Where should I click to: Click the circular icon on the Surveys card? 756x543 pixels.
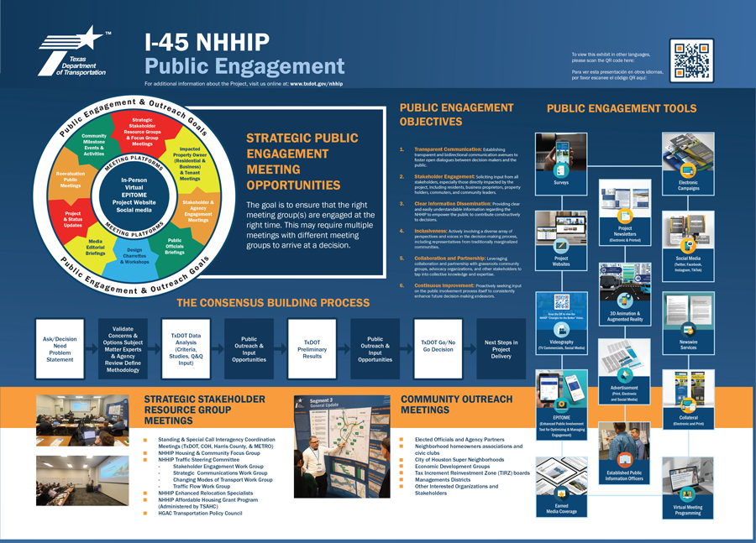(x=561, y=170)
